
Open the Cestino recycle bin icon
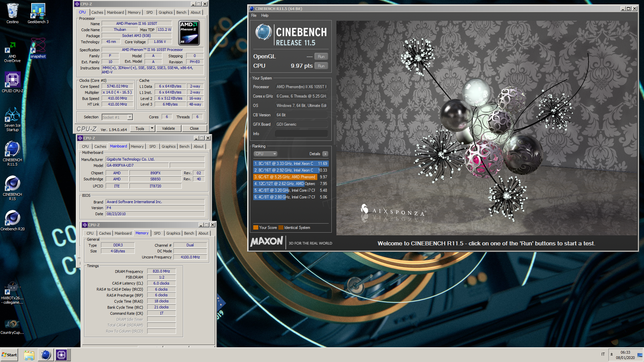(12, 13)
